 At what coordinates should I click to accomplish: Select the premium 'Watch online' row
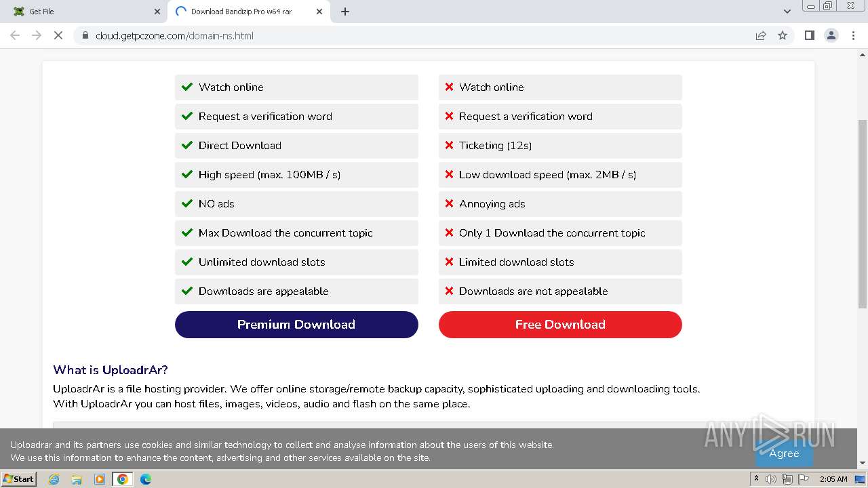pyautogui.click(x=296, y=87)
